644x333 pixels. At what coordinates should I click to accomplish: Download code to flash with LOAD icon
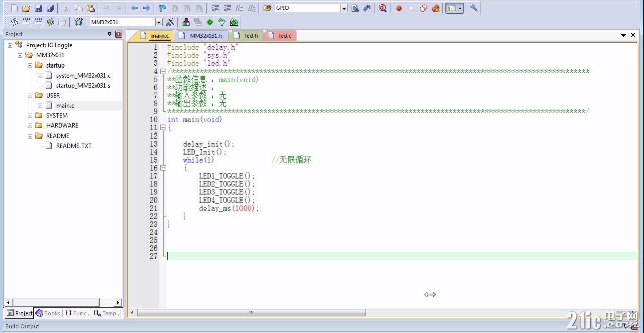[x=78, y=22]
